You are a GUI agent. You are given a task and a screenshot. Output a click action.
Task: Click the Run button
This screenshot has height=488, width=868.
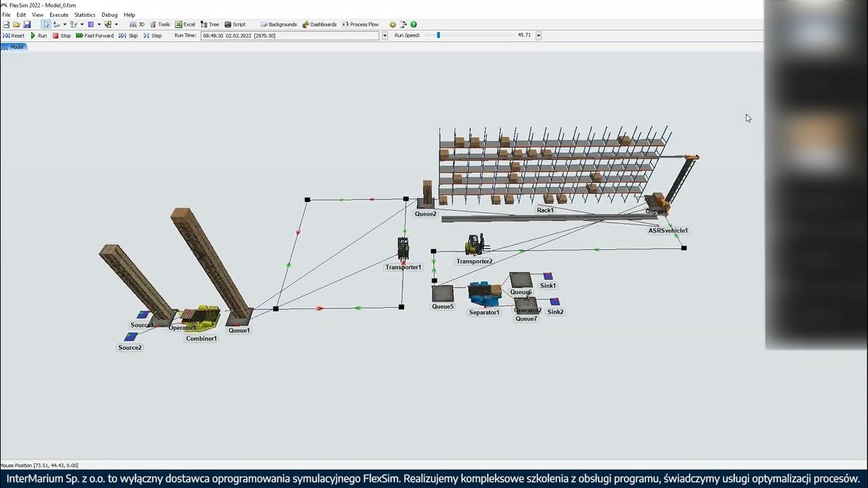(x=39, y=35)
